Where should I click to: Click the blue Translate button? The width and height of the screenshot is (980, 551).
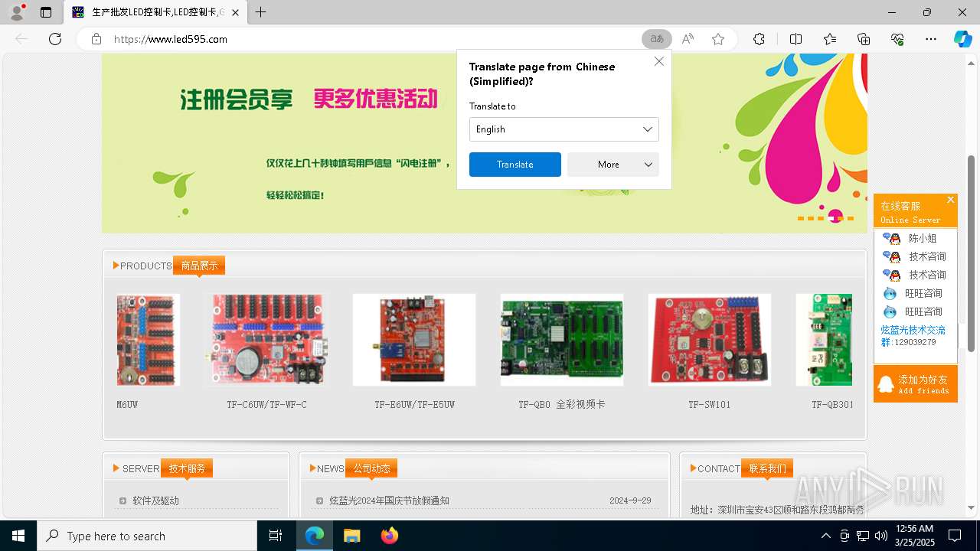point(515,165)
